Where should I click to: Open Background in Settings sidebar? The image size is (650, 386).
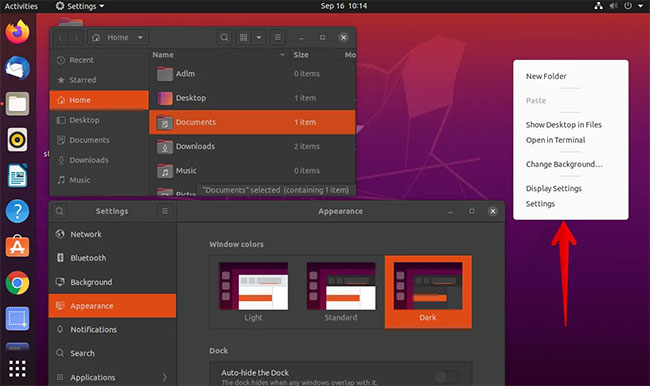pyautogui.click(x=112, y=282)
